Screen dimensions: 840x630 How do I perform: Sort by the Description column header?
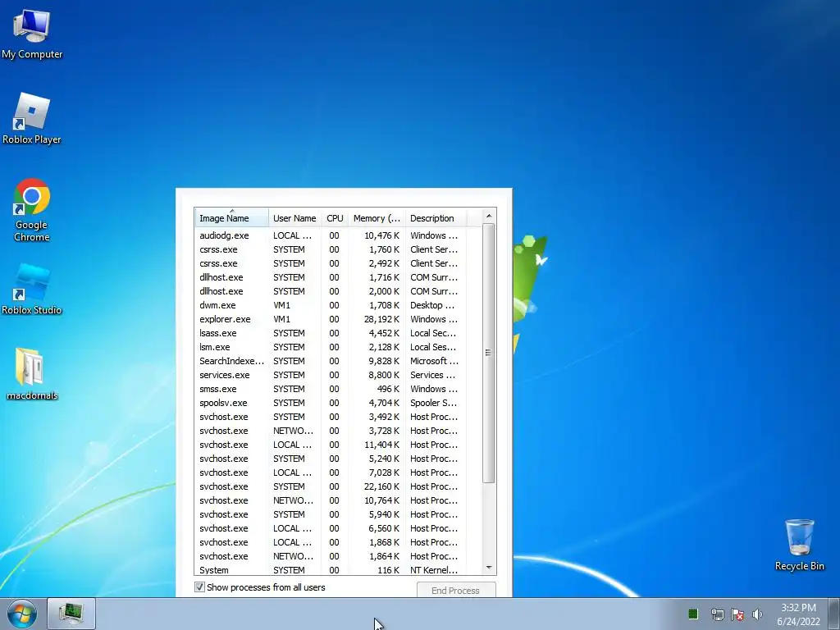(x=436, y=217)
